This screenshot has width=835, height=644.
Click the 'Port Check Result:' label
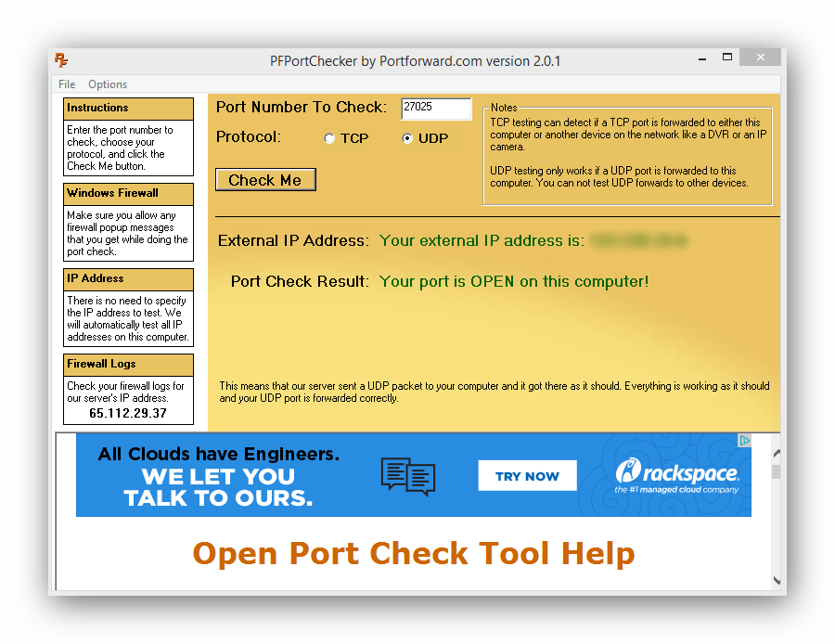pos(300,281)
